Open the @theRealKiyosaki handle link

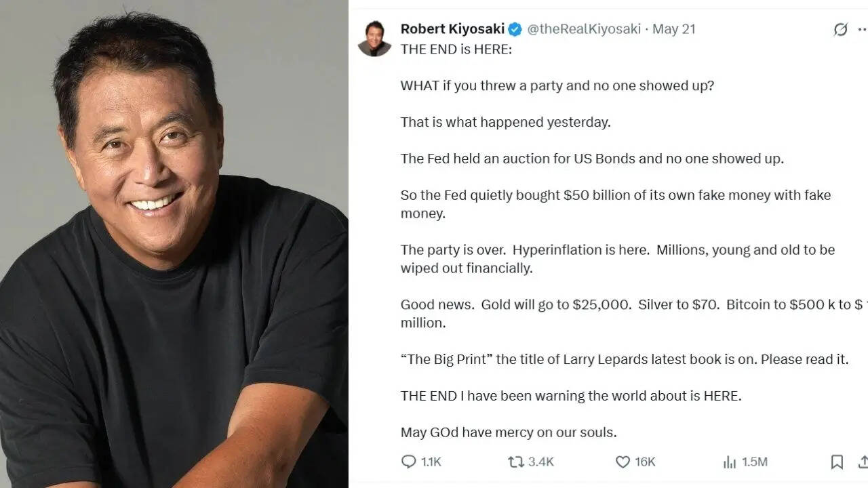point(584,29)
